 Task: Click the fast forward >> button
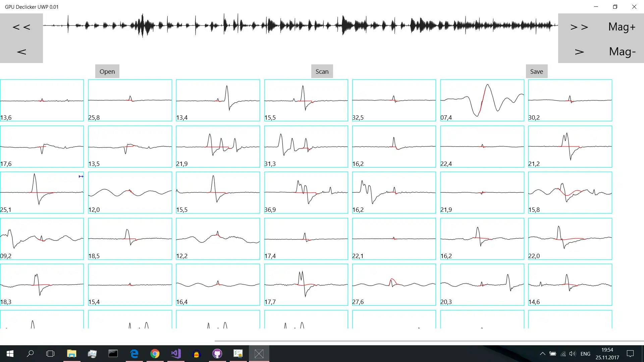(579, 27)
